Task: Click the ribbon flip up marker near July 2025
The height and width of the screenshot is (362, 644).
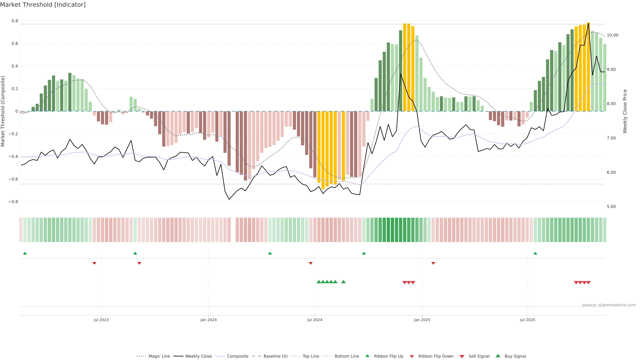Action: tap(535, 253)
